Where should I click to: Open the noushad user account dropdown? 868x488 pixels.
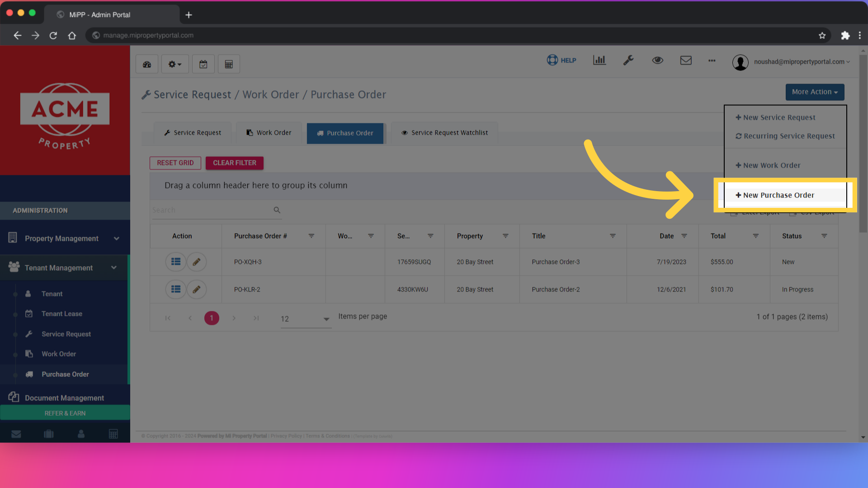[791, 62]
